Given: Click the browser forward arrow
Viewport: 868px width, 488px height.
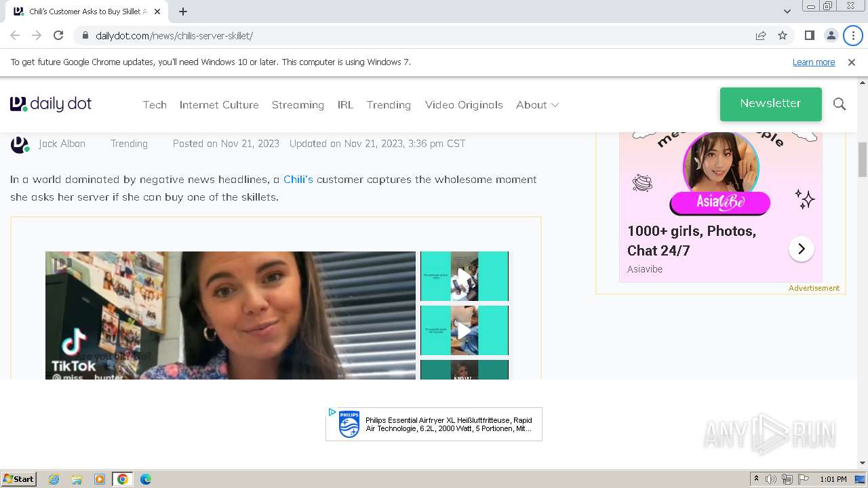Looking at the screenshot, I should (37, 35).
